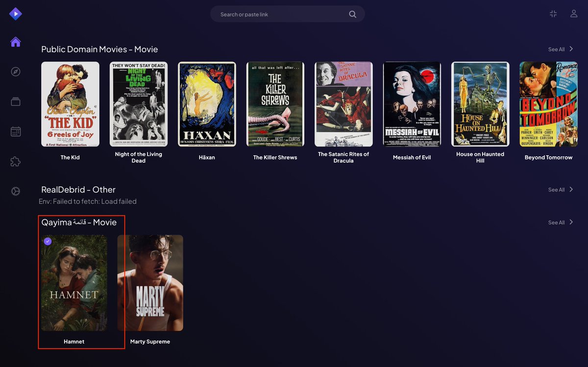Click the title text 'The Kid'

[70, 157]
